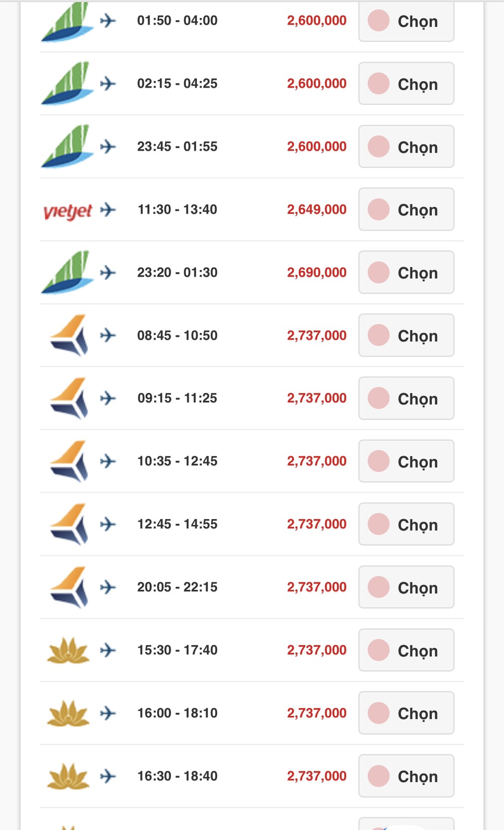Screen dimensions: 504x830
Task: Select radio circle for 09:15 - 11:25 flight
Action: [x=378, y=398]
